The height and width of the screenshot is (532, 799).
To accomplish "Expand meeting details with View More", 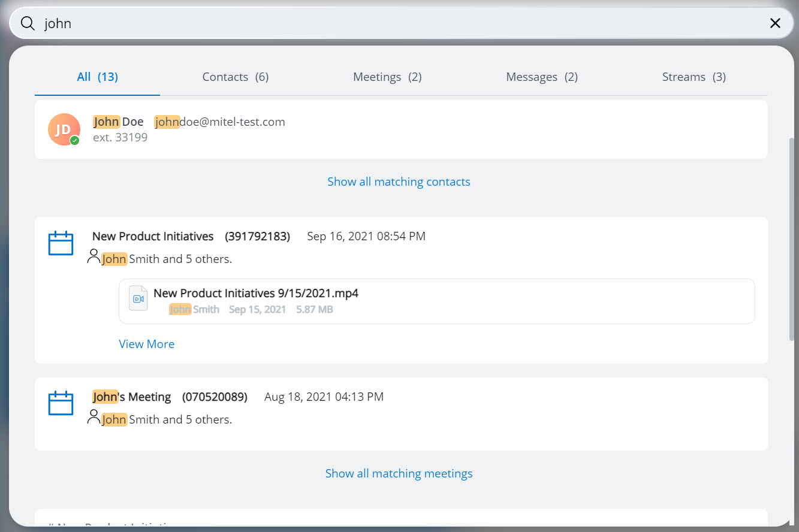I will point(146,344).
